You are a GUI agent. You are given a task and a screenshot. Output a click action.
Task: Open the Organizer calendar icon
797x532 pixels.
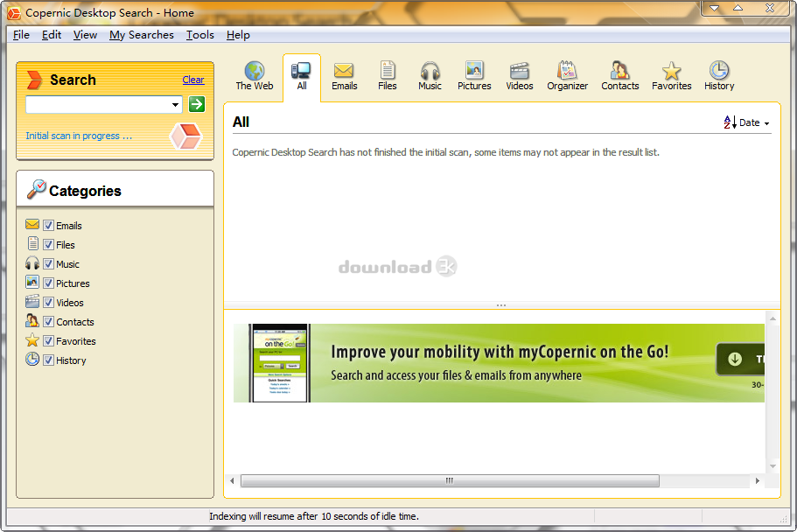click(x=567, y=71)
